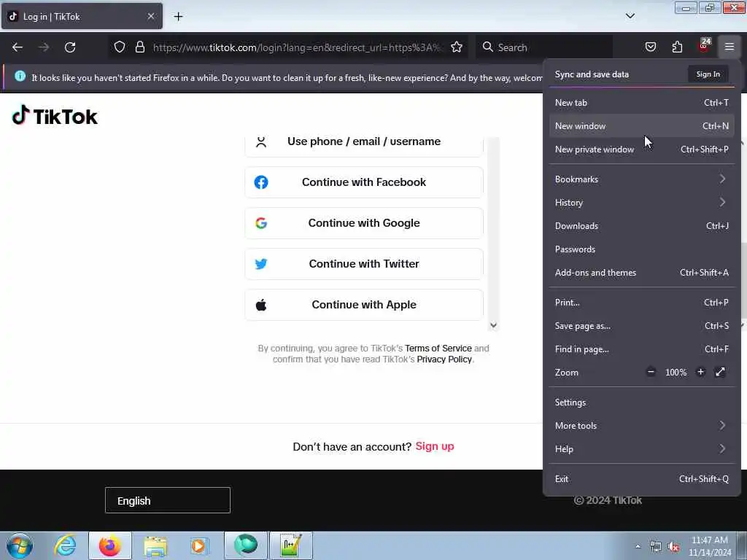Click the address bar URL field
This screenshot has width=747, height=560.
click(298, 47)
